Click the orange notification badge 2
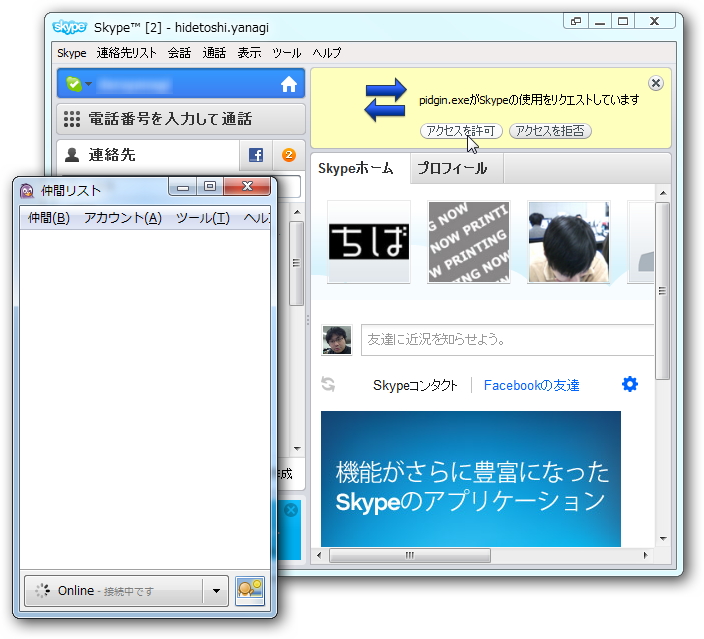704x639 pixels. point(289,155)
